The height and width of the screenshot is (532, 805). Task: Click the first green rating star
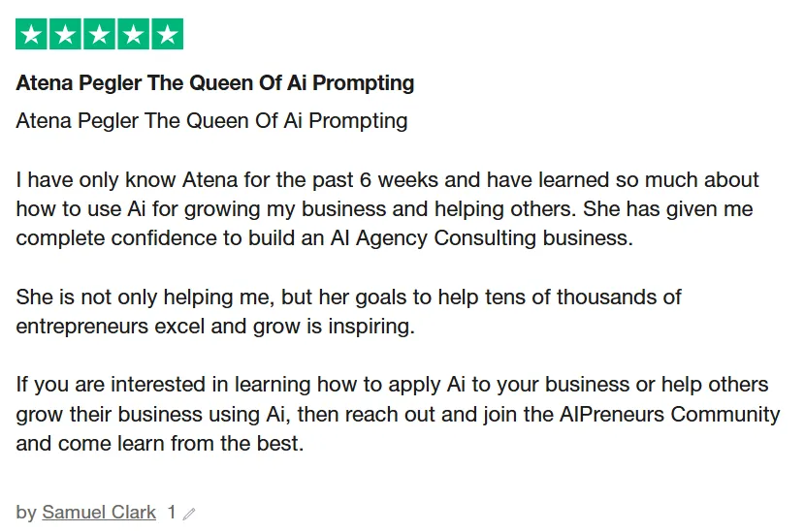[x=32, y=35]
